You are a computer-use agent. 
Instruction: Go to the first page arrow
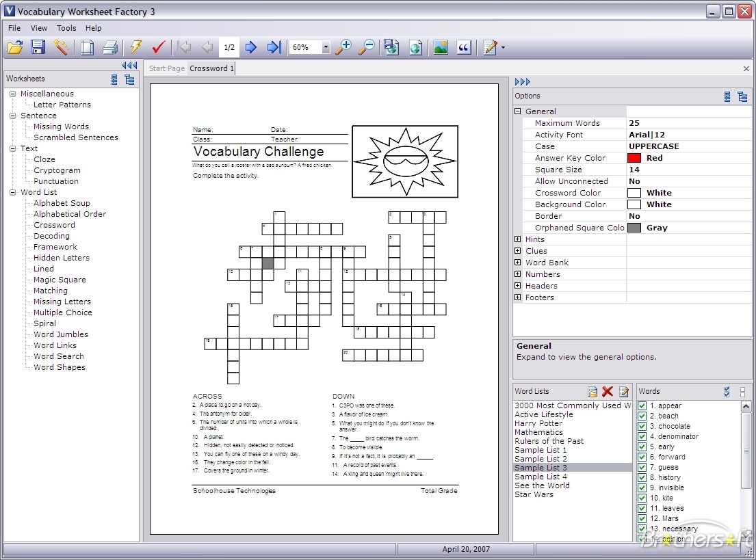tap(184, 47)
